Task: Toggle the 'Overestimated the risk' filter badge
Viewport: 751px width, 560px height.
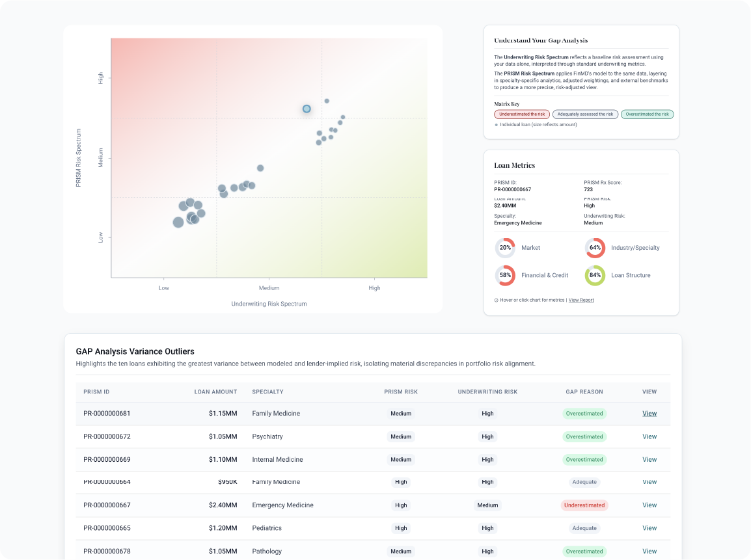Action: coord(647,114)
